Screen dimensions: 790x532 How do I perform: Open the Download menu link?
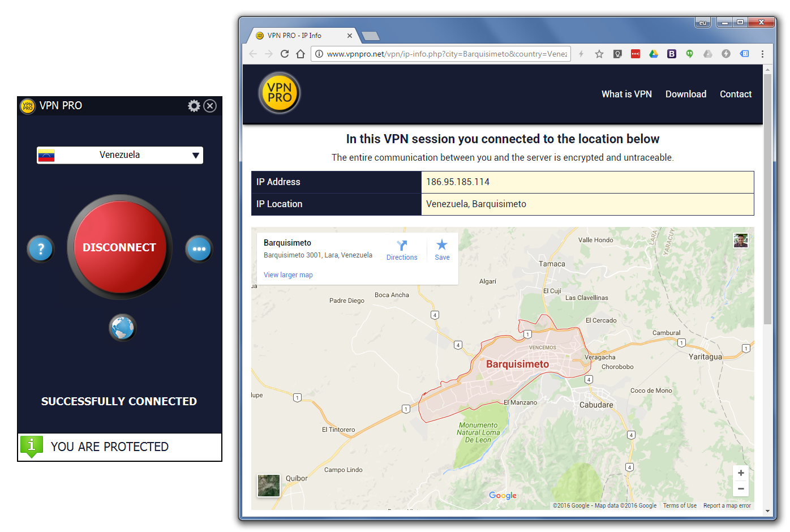(686, 94)
